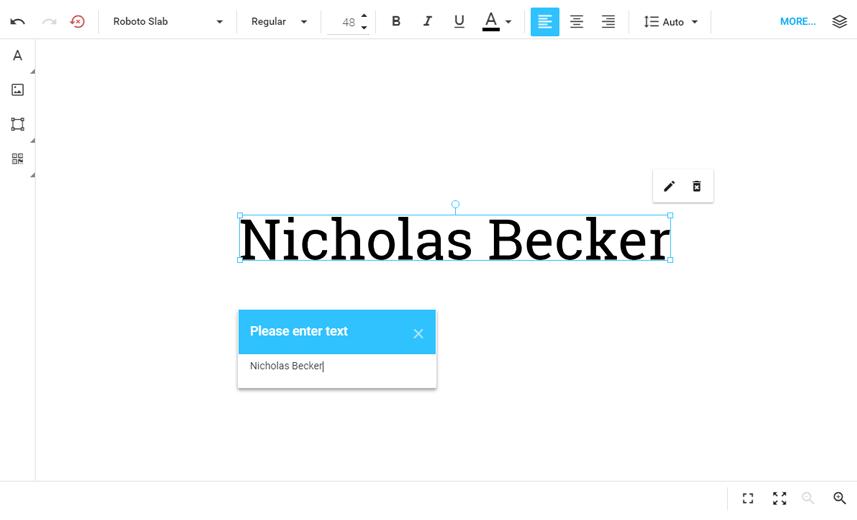This screenshot has width=857, height=520.
Task: Select the Text tool in sidebar
Action: pos(17,55)
